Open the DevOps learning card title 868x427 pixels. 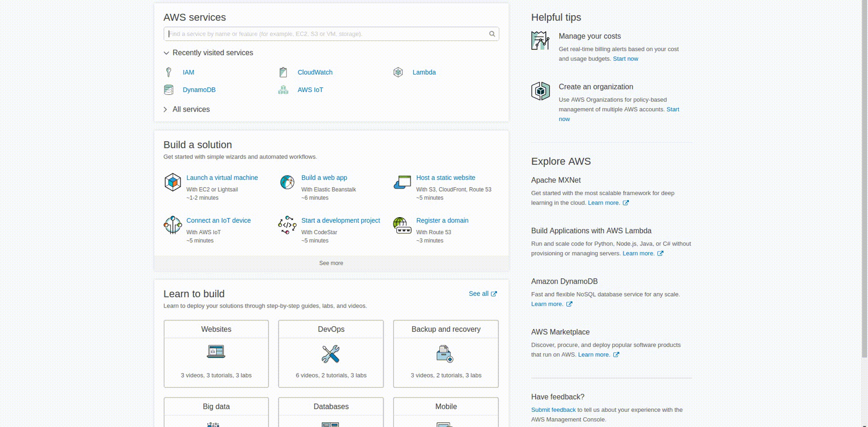click(x=331, y=329)
